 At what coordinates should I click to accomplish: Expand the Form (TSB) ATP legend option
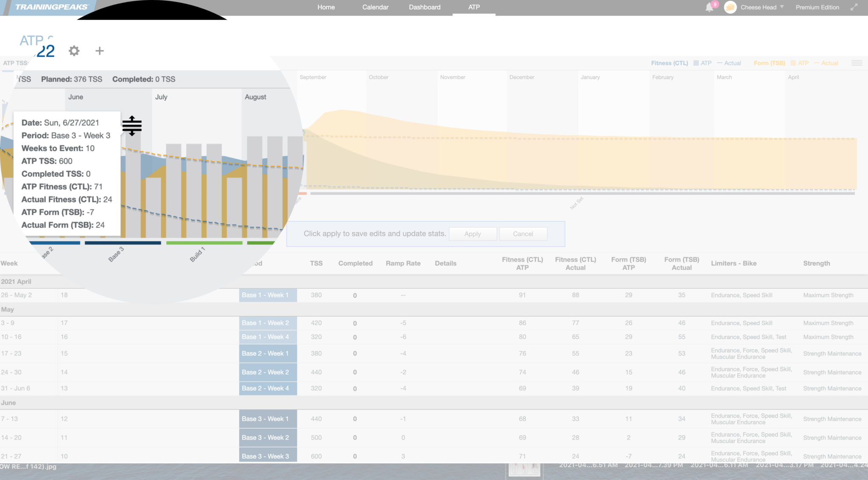(799, 63)
